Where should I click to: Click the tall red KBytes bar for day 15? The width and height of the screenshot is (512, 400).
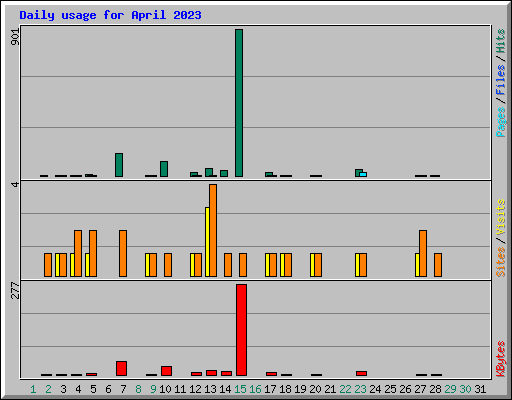point(241,330)
